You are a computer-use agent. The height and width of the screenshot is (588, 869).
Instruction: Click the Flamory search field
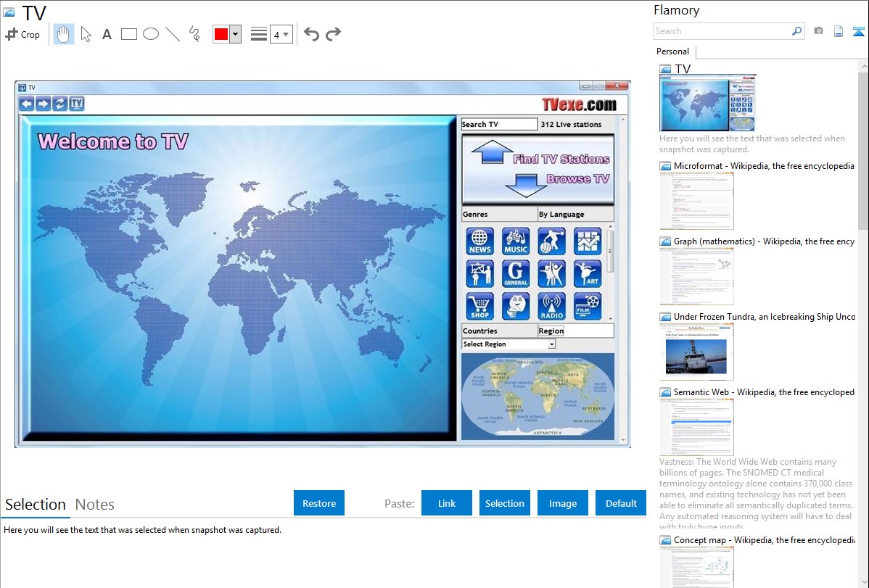coord(722,31)
